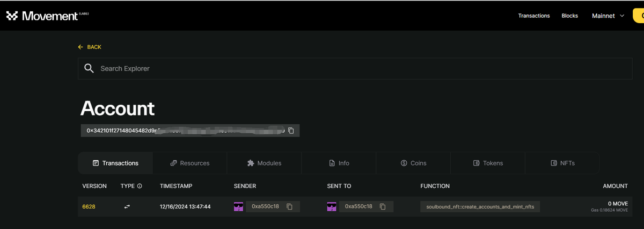The image size is (644, 229).
Task: Click the sender avatar icon
Action: (239, 206)
